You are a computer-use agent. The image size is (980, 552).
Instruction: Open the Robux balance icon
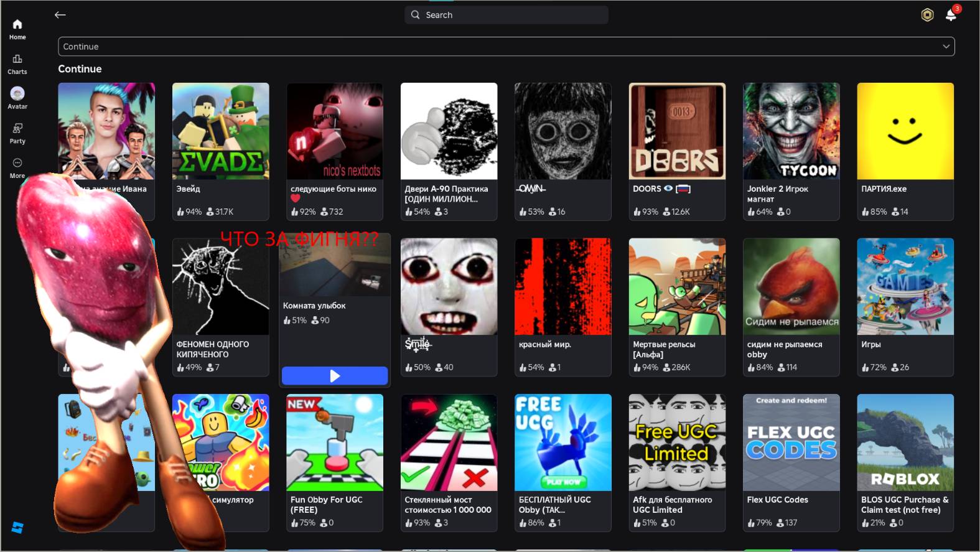(927, 15)
